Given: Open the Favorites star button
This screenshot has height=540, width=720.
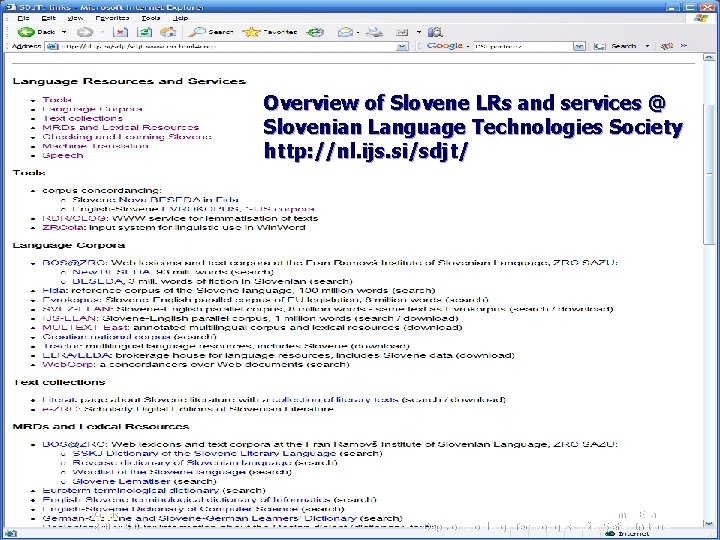Looking at the screenshot, I should coord(270,32).
